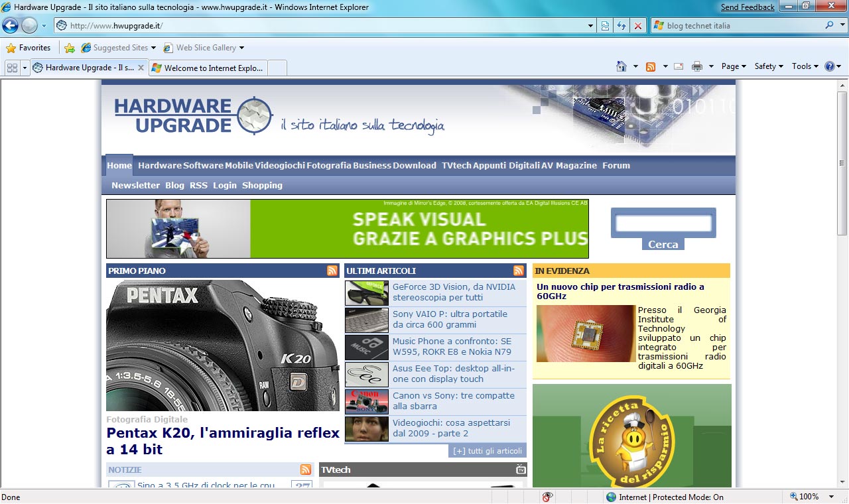Open the Page menu

[x=734, y=66]
